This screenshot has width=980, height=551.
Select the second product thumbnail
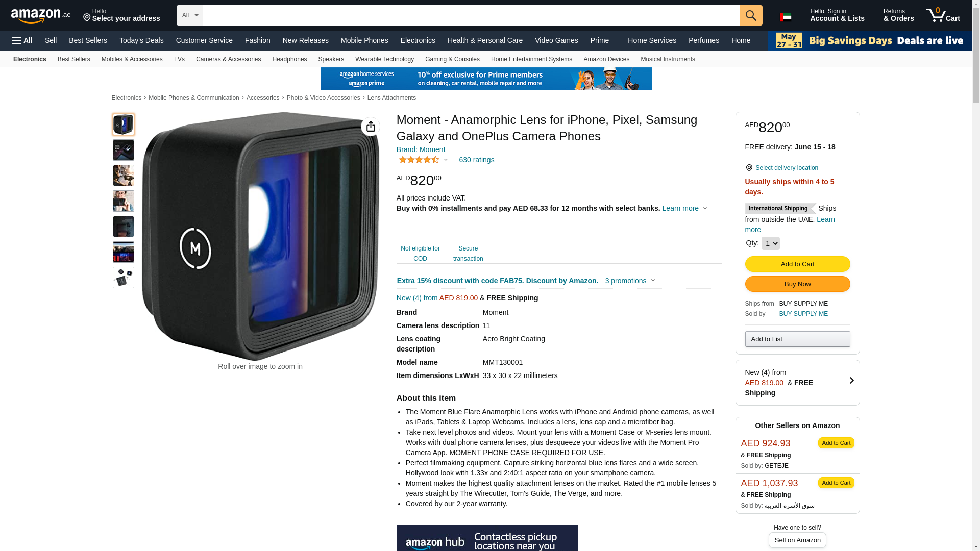[x=124, y=150]
